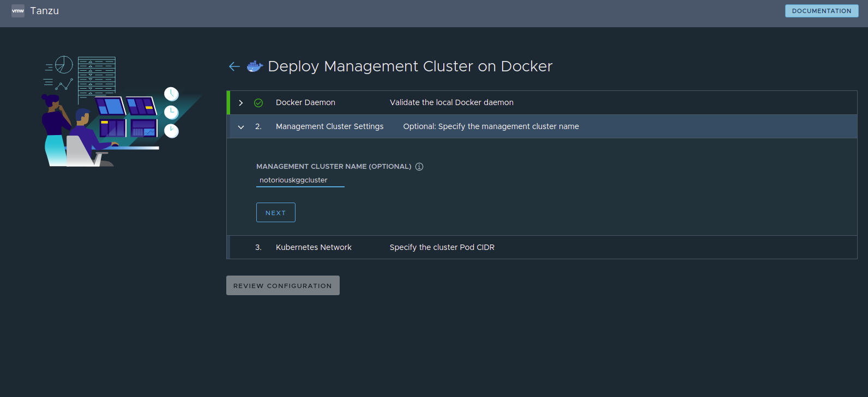The width and height of the screenshot is (868, 397).
Task: Click the green check icon for Docker Daemon
Action: [x=258, y=103]
